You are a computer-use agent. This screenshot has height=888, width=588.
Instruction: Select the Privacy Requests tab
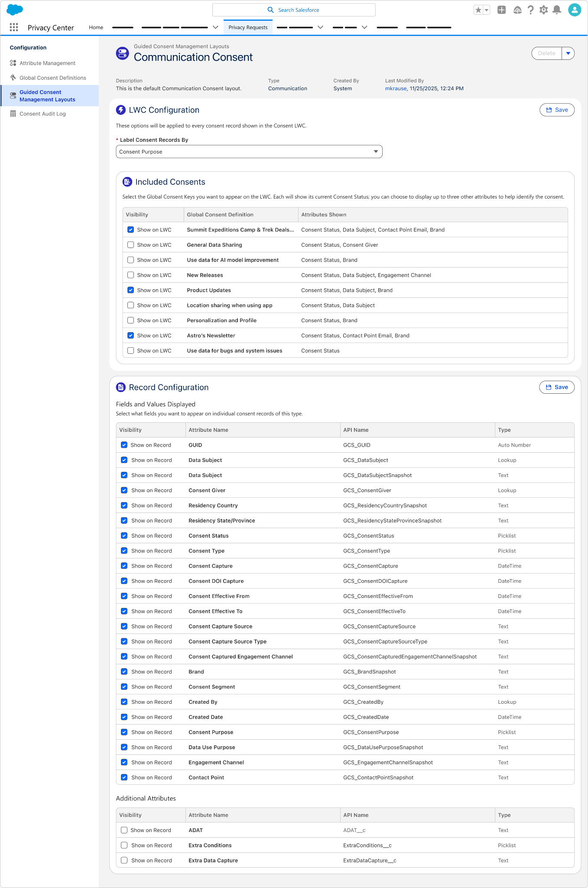[x=248, y=27]
